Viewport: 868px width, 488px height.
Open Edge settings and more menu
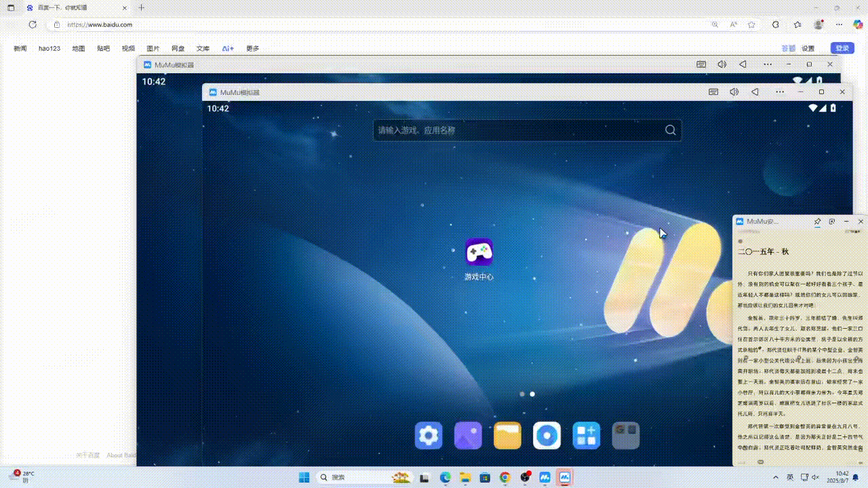click(x=839, y=24)
